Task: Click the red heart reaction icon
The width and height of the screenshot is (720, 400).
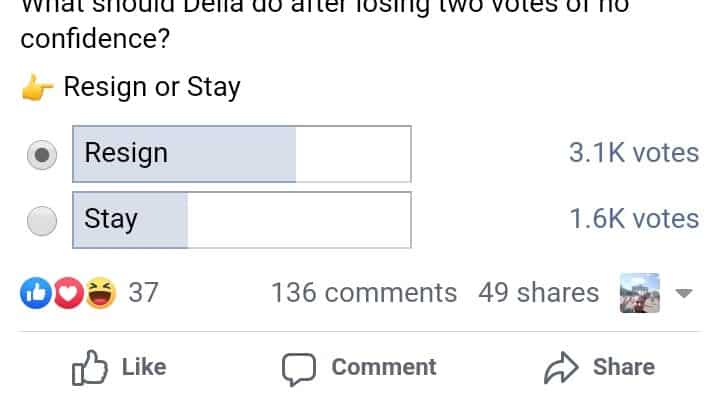Action: (x=68, y=293)
